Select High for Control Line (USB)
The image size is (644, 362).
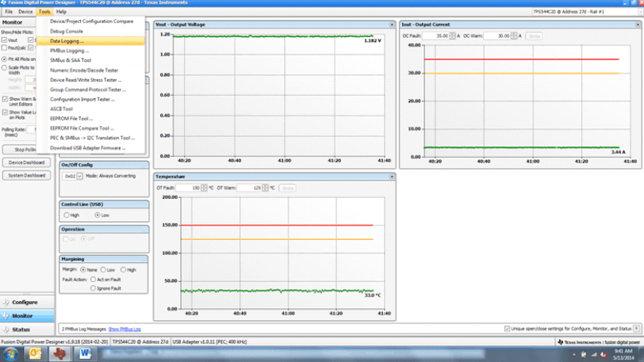coord(67,215)
